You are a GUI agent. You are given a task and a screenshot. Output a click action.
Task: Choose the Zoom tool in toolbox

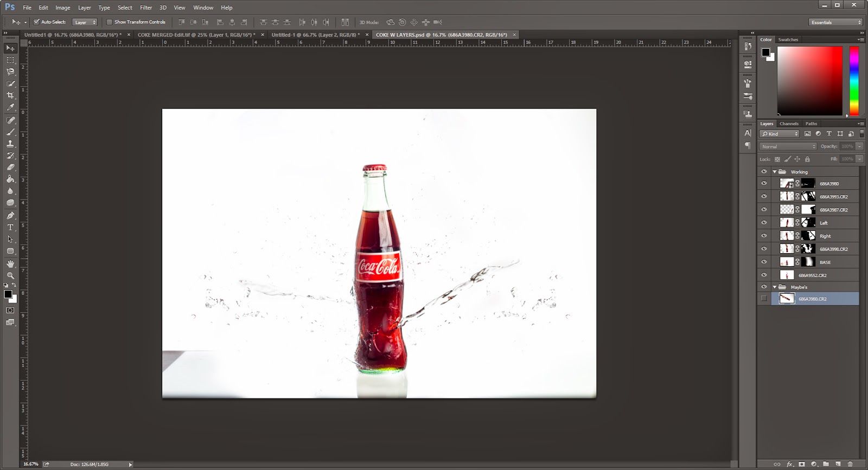point(10,275)
